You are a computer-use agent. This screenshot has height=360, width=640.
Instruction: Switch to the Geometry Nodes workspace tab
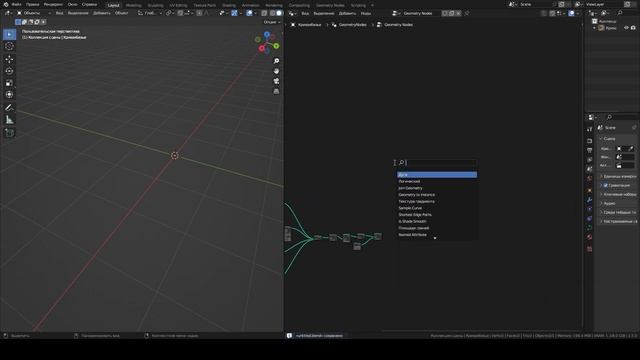tap(330, 5)
